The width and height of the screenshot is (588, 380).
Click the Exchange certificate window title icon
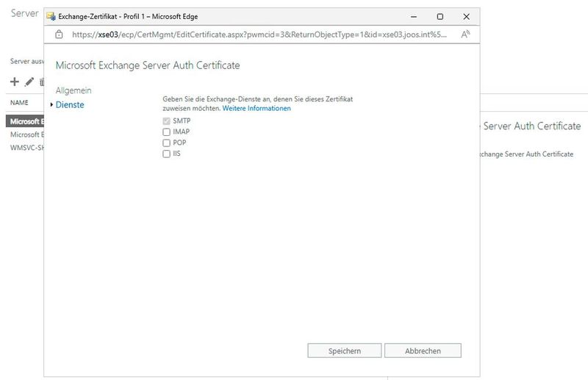(51, 16)
